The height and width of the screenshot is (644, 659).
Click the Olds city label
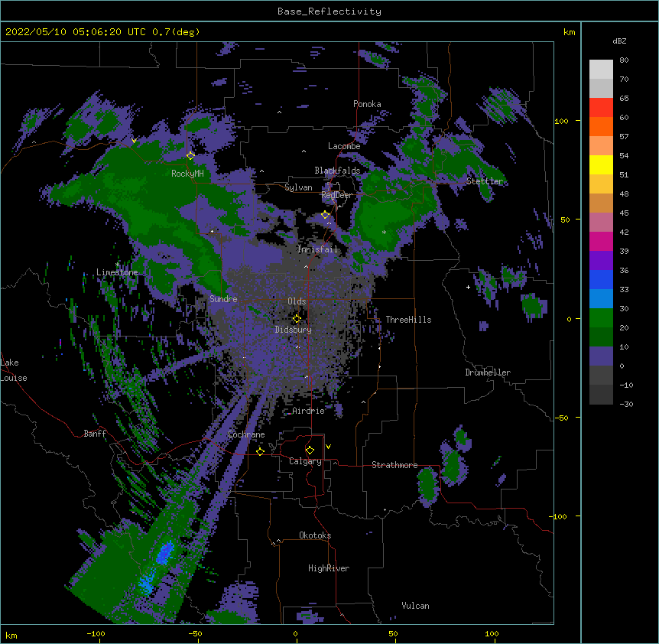(297, 301)
